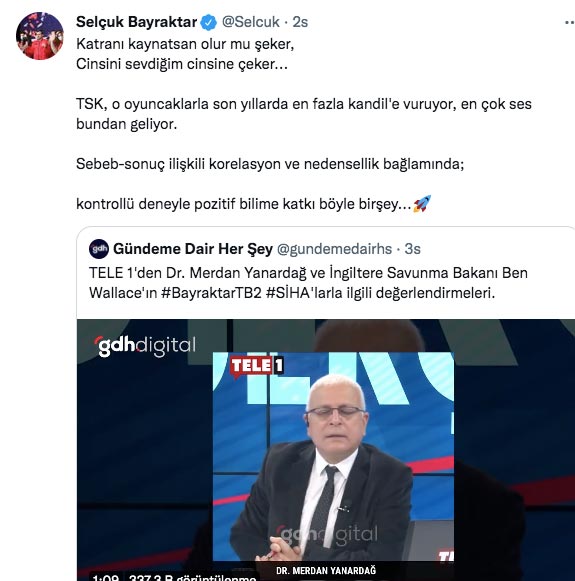Open the quoted tweet text body
The height and width of the screenshot is (581, 575).
click(308, 283)
